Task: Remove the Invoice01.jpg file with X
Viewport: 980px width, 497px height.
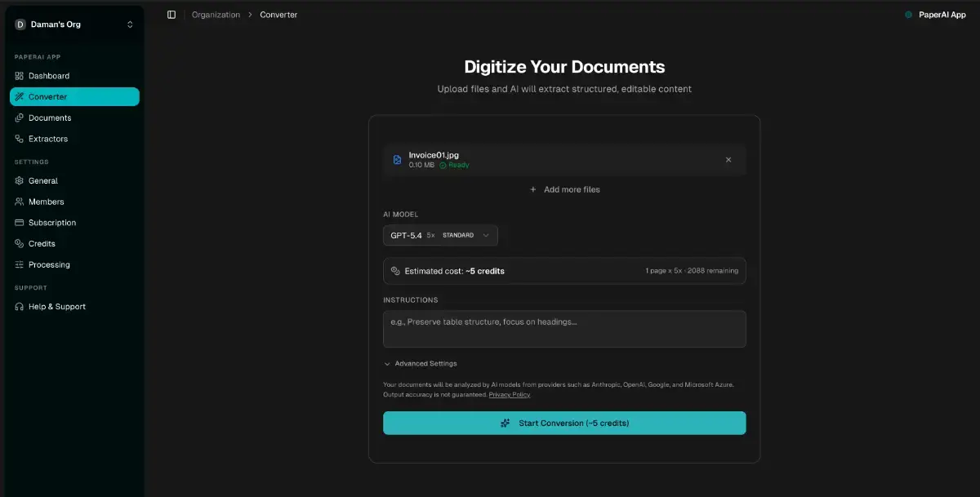Action: (728, 160)
